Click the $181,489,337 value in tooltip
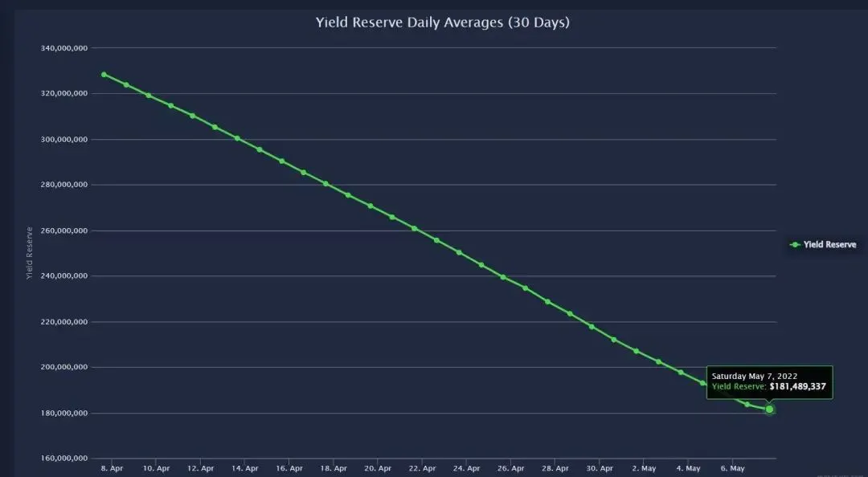Screen dimensions: 868x477 pos(798,387)
